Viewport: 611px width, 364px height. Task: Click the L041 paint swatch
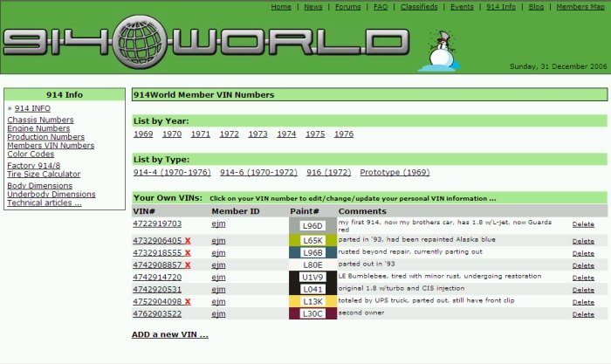click(x=312, y=289)
